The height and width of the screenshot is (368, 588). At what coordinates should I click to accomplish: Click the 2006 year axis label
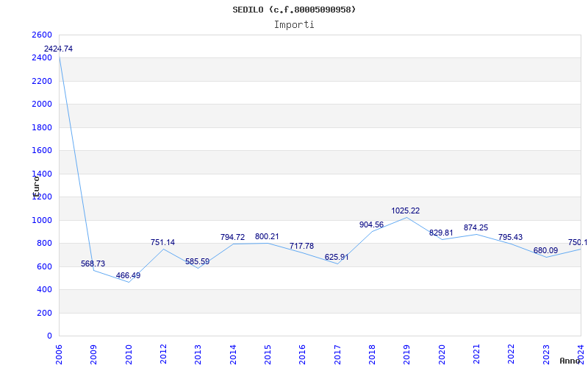(x=59, y=355)
